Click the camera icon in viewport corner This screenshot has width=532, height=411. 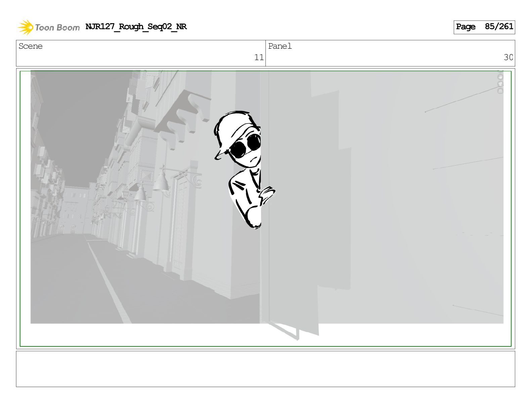tap(500, 84)
